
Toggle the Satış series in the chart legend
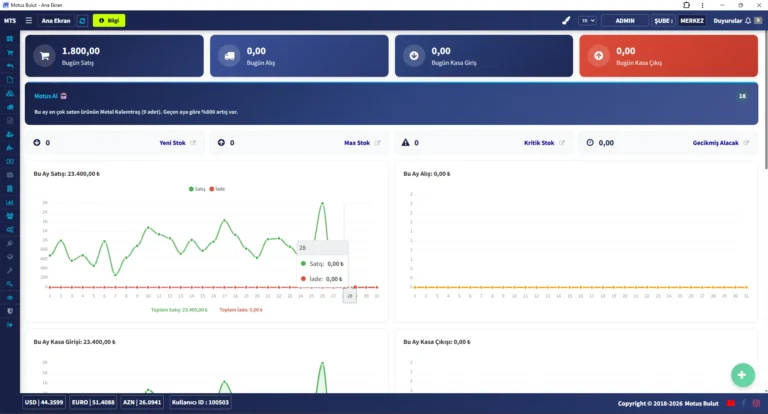pos(197,189)
